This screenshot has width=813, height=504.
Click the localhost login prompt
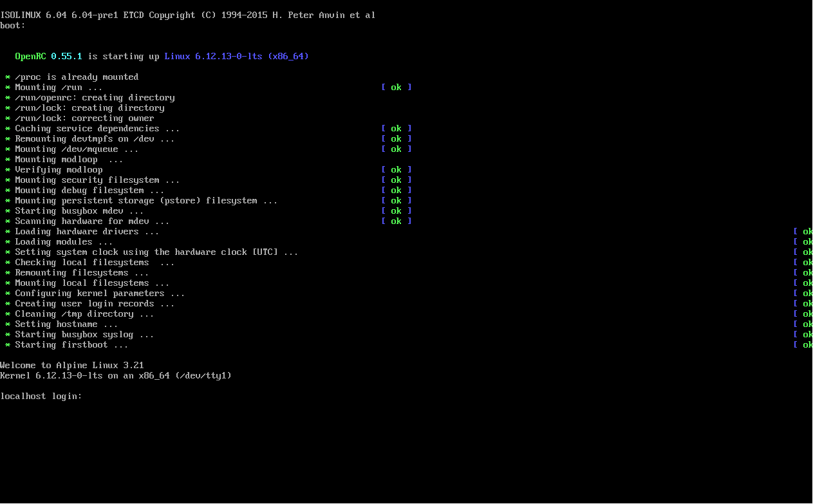[x=41, y=397]
